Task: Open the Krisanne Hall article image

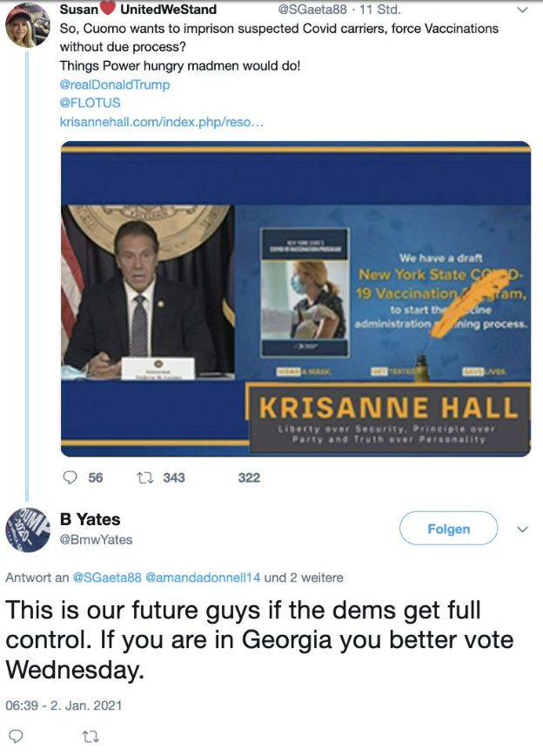Action: pyautogui.click(x=296, y=299)
